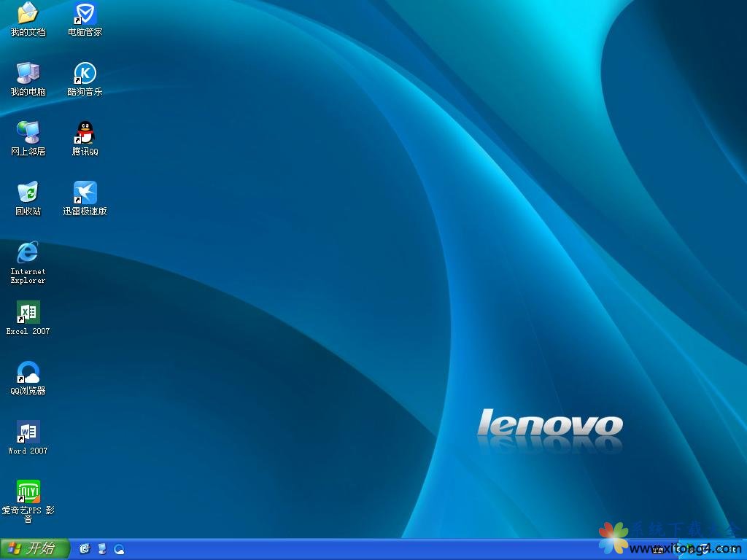
Task: Start 迅雷极速版 Thunder downloader
Action: coord(85,193)
